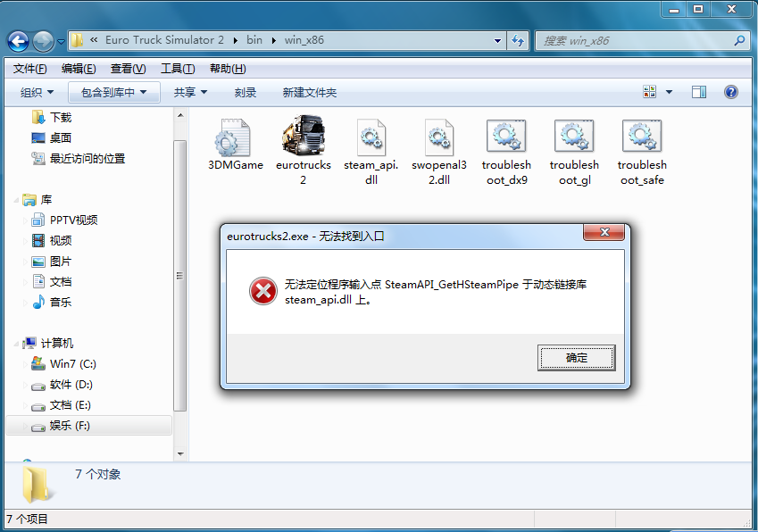The height and width of the screenshot is (532, 758).
Task: Click the blue help question icon
Action: (x=731, y=92)
